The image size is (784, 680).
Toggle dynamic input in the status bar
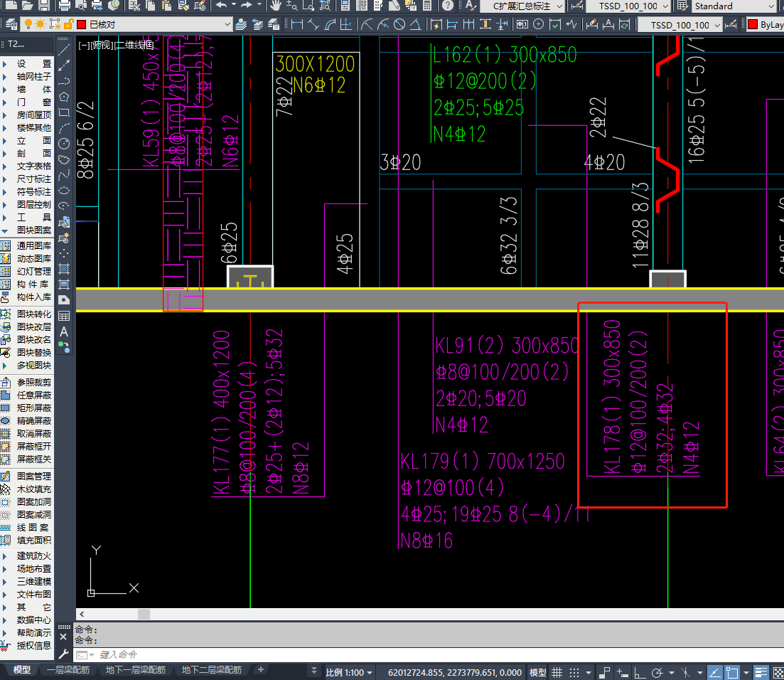coord(622,672)
